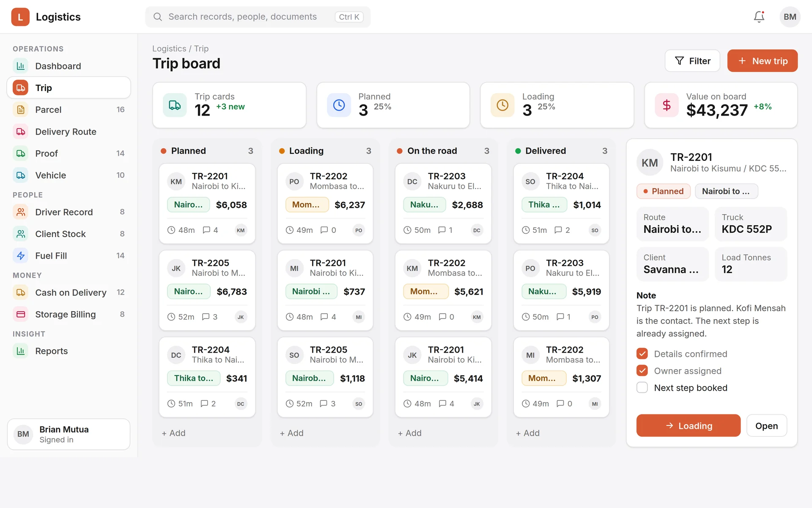Click the Vehicle sidebar icon

[21, 175]
